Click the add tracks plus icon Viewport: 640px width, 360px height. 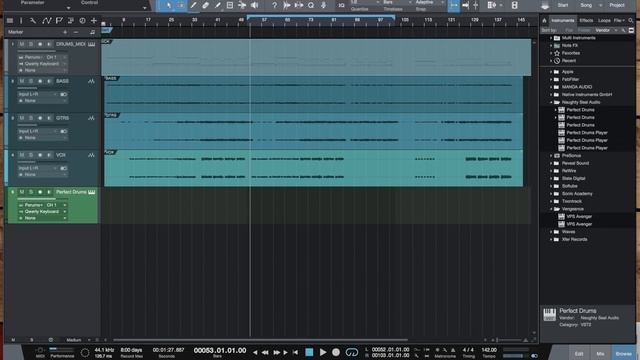(94, 20)
